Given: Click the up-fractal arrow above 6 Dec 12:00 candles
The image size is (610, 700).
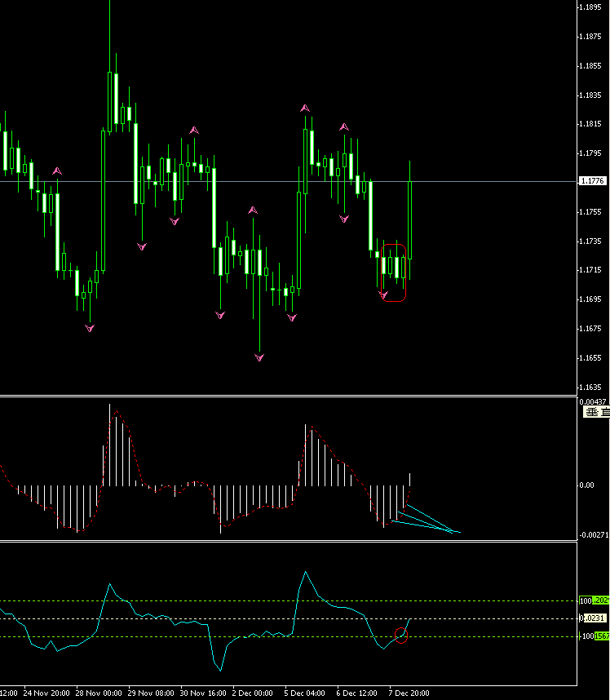Looking at the screenshot, I should [344, 127].
